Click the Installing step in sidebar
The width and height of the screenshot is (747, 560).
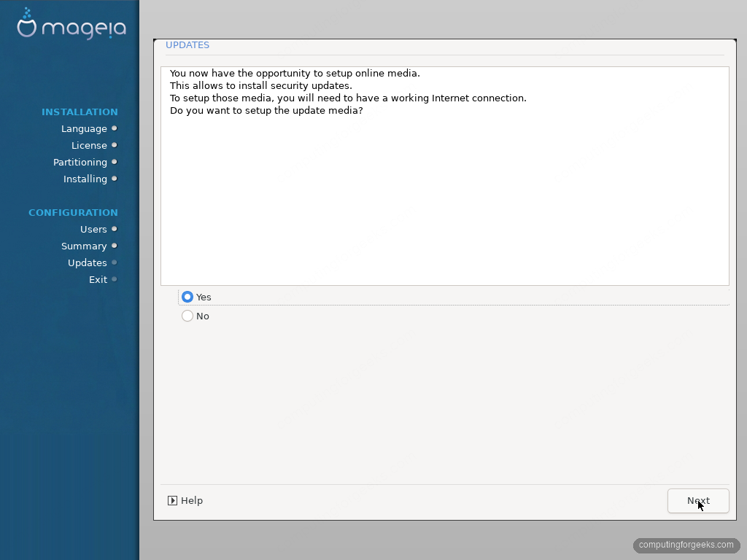(x=85, y=179)
